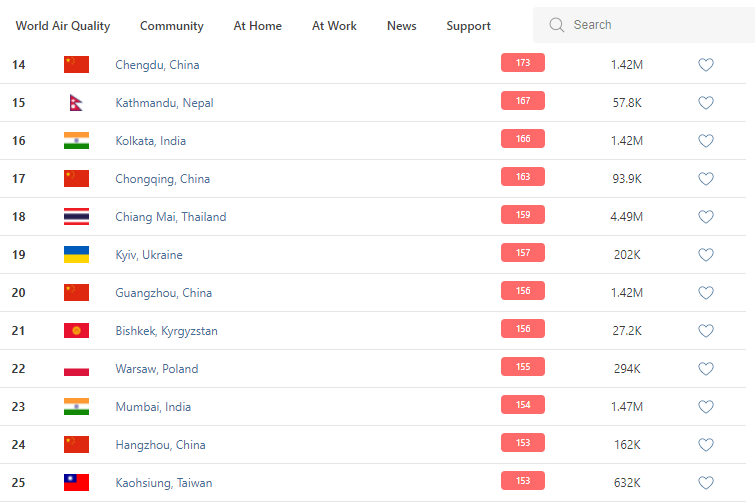Image resolution: width=755 pixels, height=503 pixels.
Task: Click the Taiwan flag icon
Action: tap(76, 483)
